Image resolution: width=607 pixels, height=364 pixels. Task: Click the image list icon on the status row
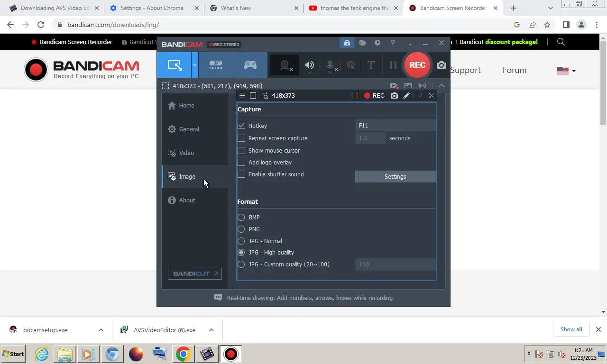coord(408,86)
